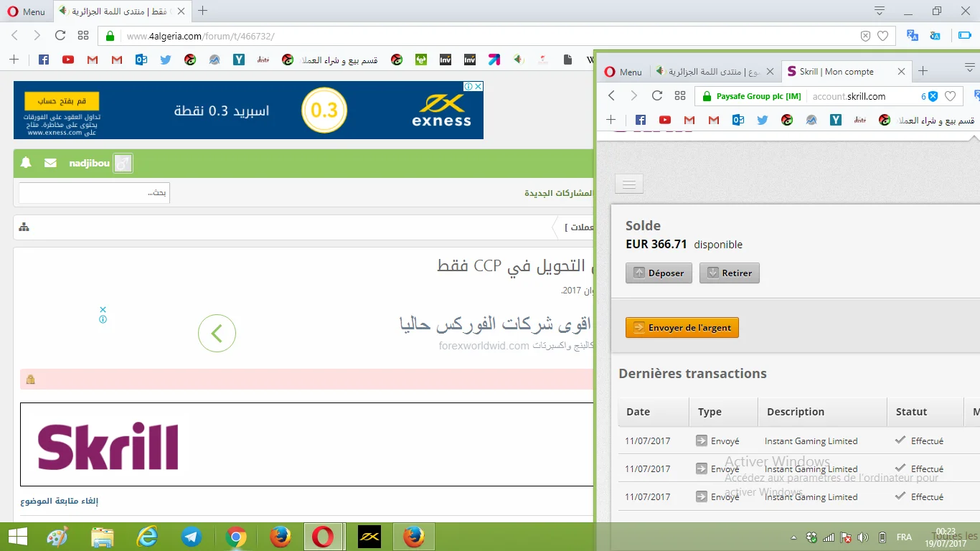Show hidden icons in the system tray
Viewport: 980px width, 551px height.
793,537
